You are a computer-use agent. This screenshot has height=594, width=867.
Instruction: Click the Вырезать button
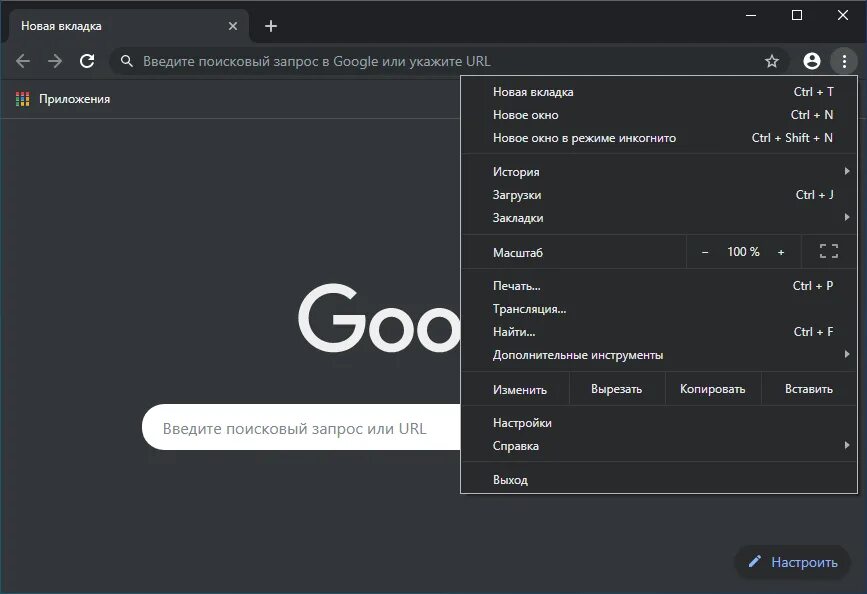(x=617, y=389)
